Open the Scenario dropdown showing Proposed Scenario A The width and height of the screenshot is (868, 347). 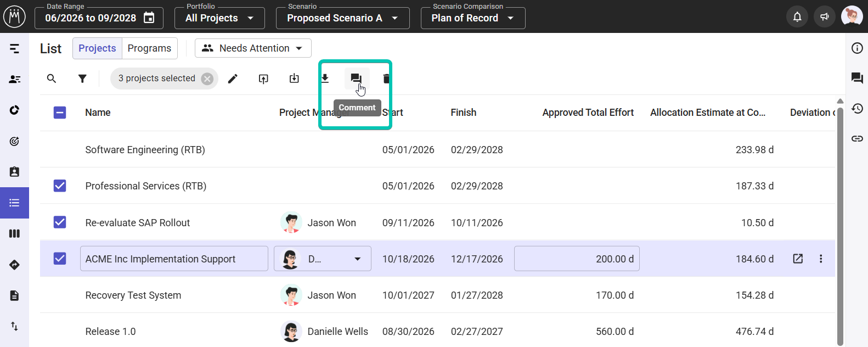click(343, 18)
